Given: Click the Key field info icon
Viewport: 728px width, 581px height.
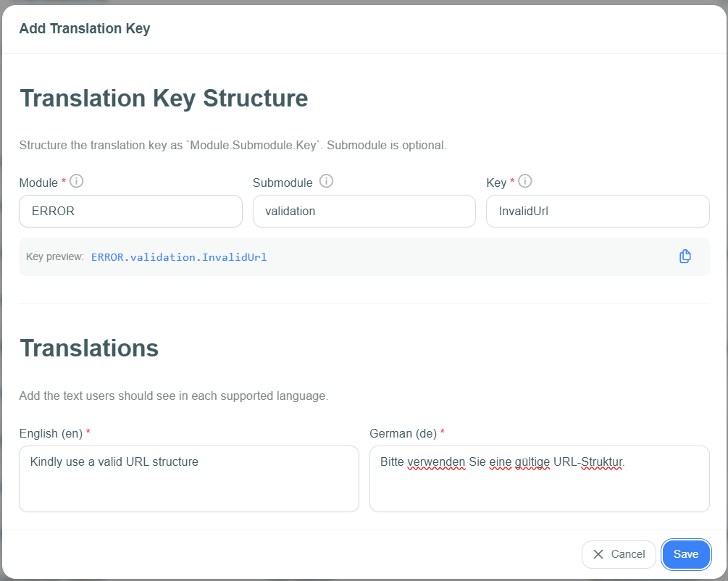Looking at the screenshot, I should click(x=525, y=181).
